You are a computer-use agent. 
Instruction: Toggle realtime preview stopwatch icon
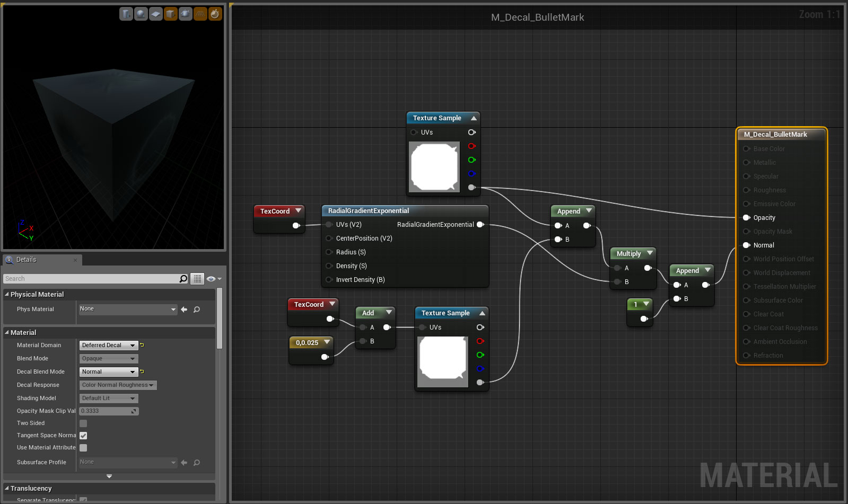(x=215, y=14)
